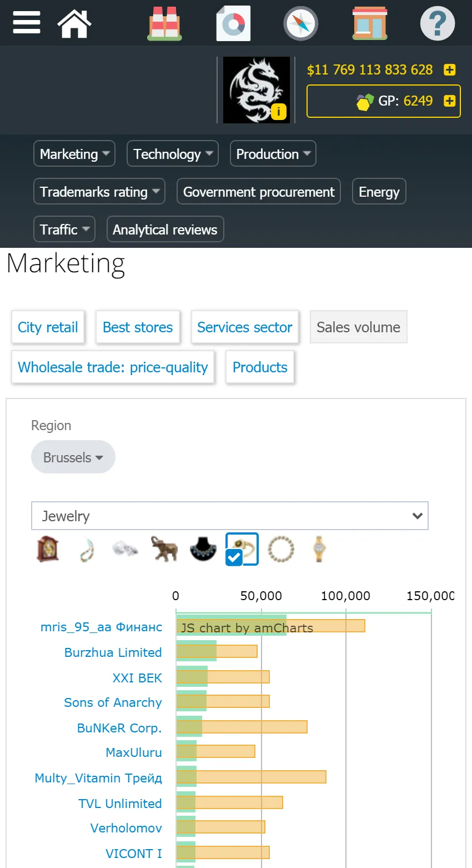Click the plus button beside cash balance

click(x=450, y=70)
